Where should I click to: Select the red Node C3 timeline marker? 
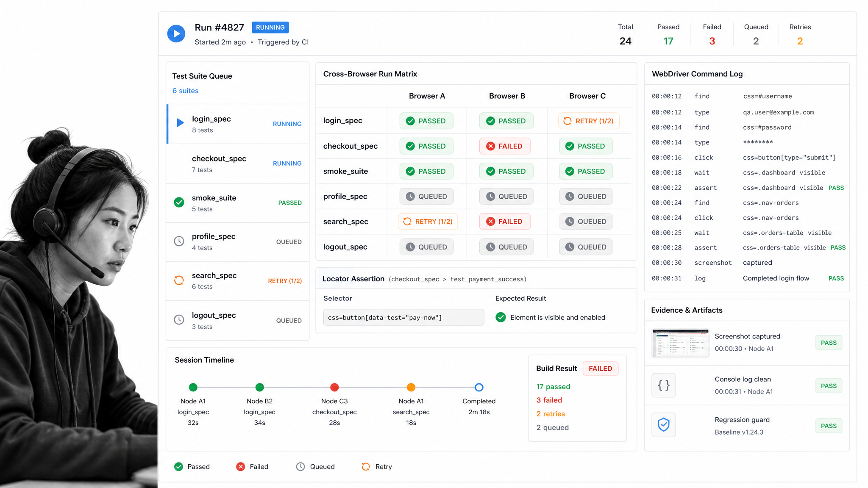(x=334, y=387)
